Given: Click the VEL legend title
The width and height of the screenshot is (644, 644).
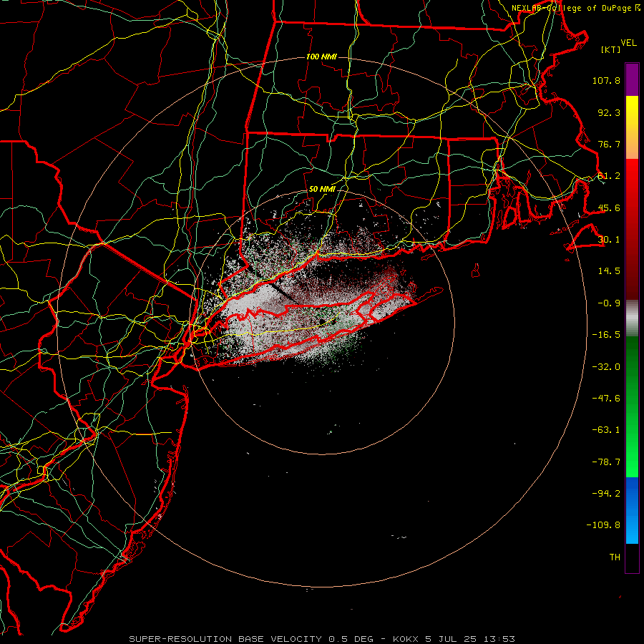Looking at the screenshot, I should click(629, 42).
